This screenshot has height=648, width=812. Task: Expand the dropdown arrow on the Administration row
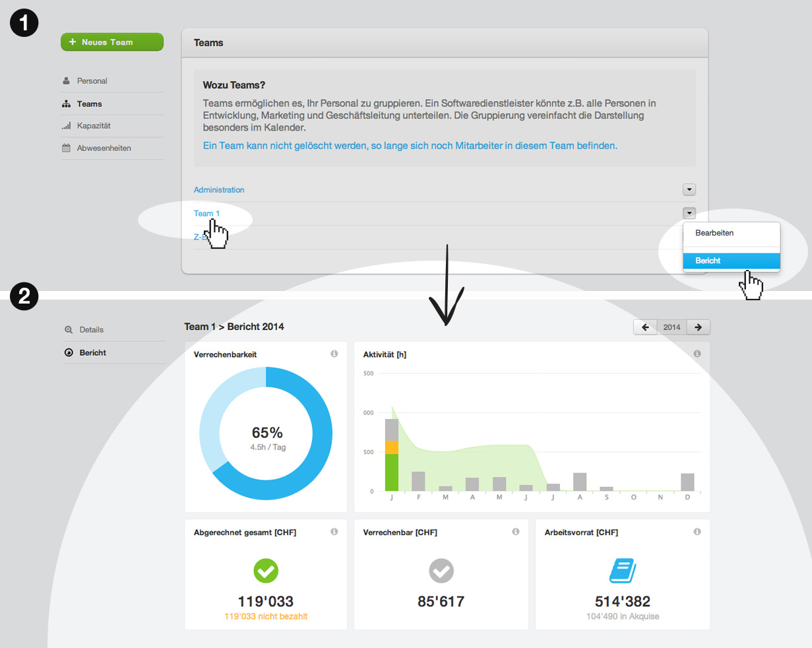pyautogui.click(x=689, y=190)
